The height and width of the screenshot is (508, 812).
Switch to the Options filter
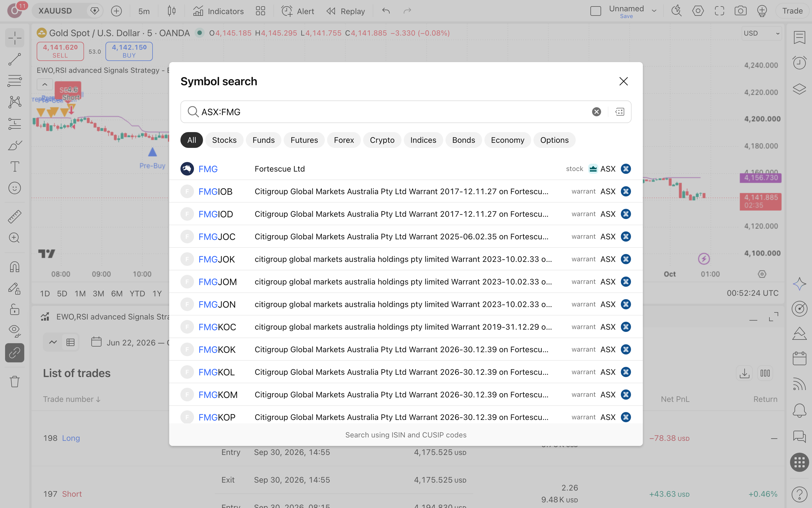pos(554,140)
